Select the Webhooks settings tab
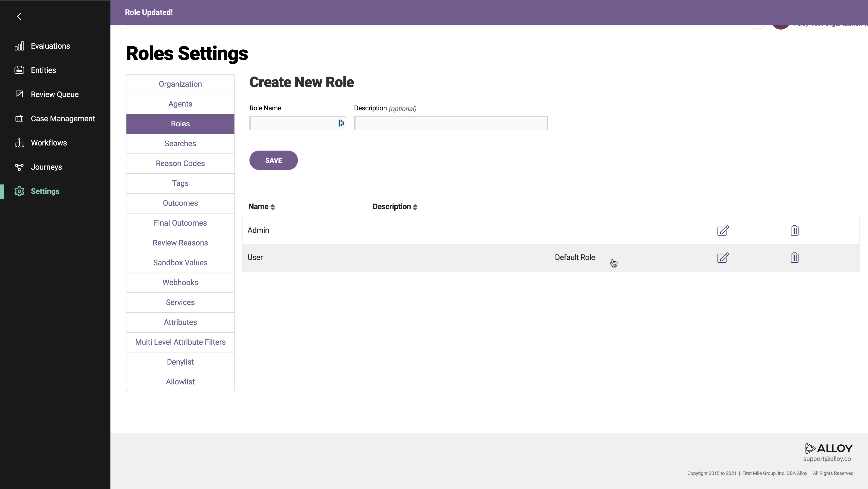The width and height of the screenshot is (868, 489). (x=180, y=283)
